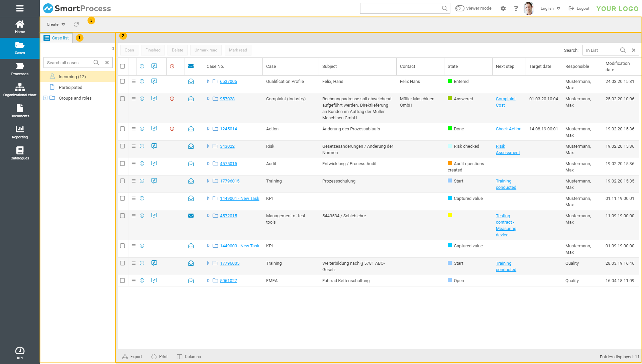Check the select-all checkbox in table header
The height and width of the screenshot is (364, 642).
(122, 67)
